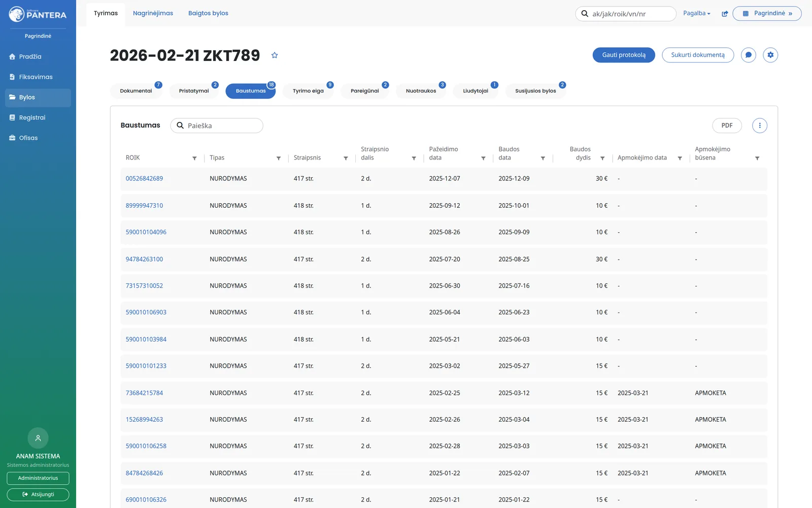Filter the Apmokėjimo data column
The height and width of the screenshot is (508, 812).
click(680, 158)
